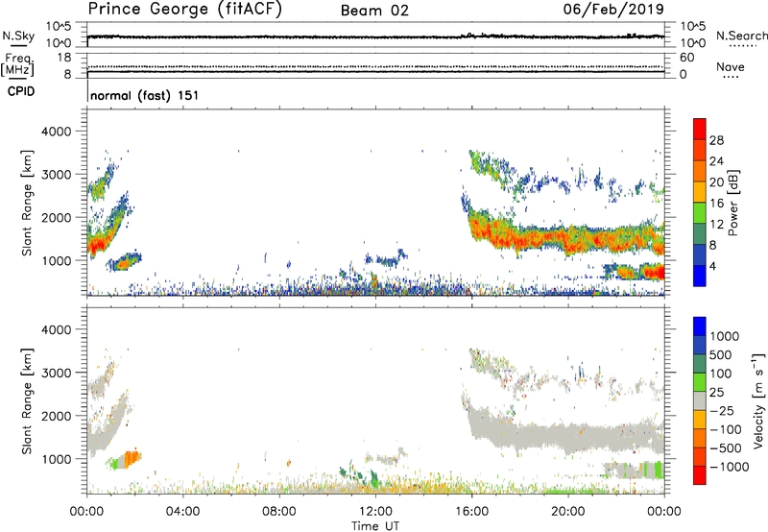
Task: Click the power echo blob near 1000 km at 01:30
Action: point(124,262)
